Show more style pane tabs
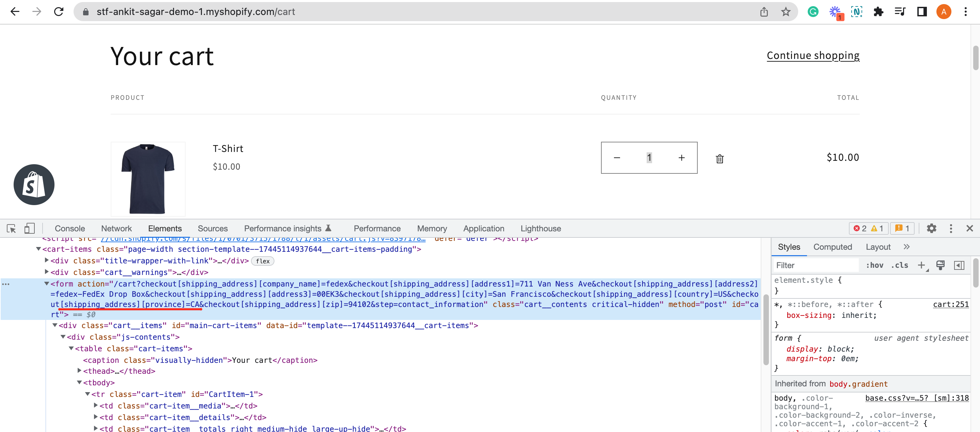Image resolution: width=980 pixels, height=432 pixels. (x=906, y=247)
